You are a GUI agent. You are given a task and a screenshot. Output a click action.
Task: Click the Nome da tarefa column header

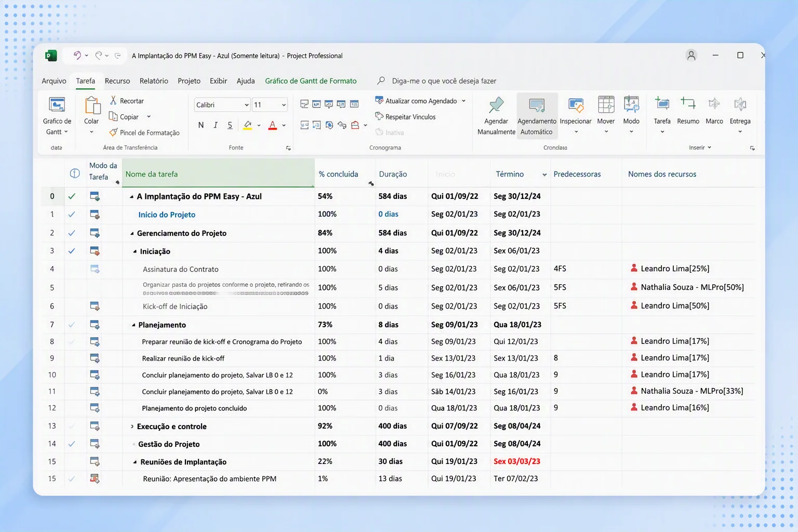218,174
